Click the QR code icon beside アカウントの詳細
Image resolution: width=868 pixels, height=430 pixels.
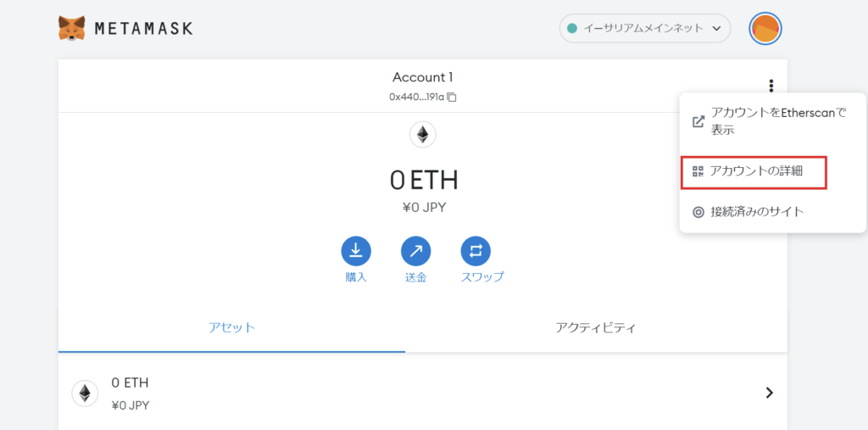[x=698, y=171]
